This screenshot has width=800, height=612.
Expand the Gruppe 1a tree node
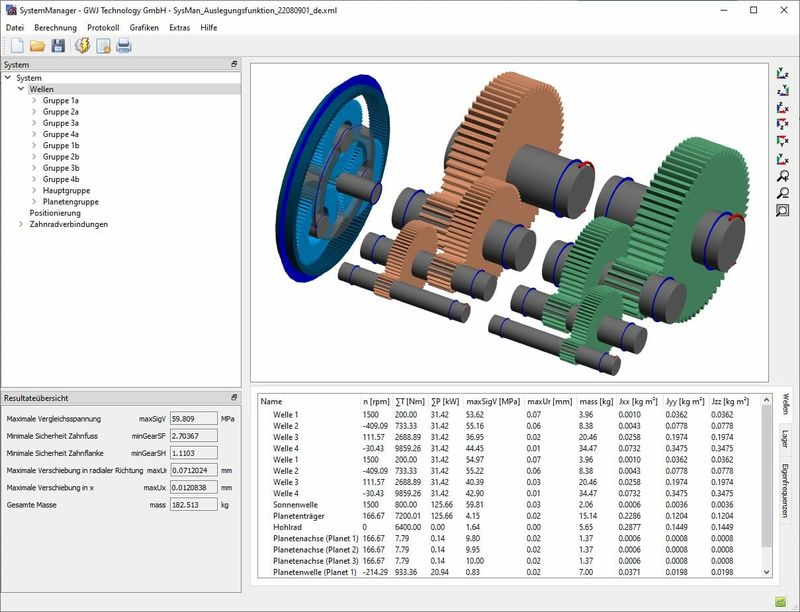(x=34, y=101)
